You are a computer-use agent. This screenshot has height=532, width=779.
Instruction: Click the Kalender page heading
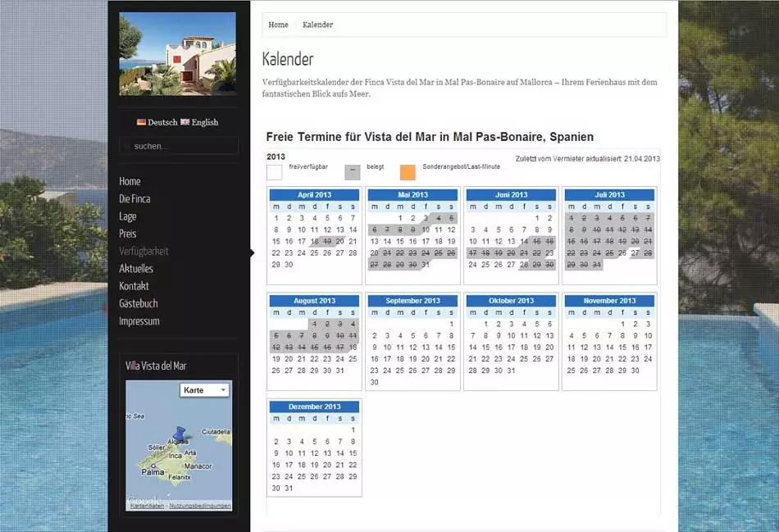point(288,59)
